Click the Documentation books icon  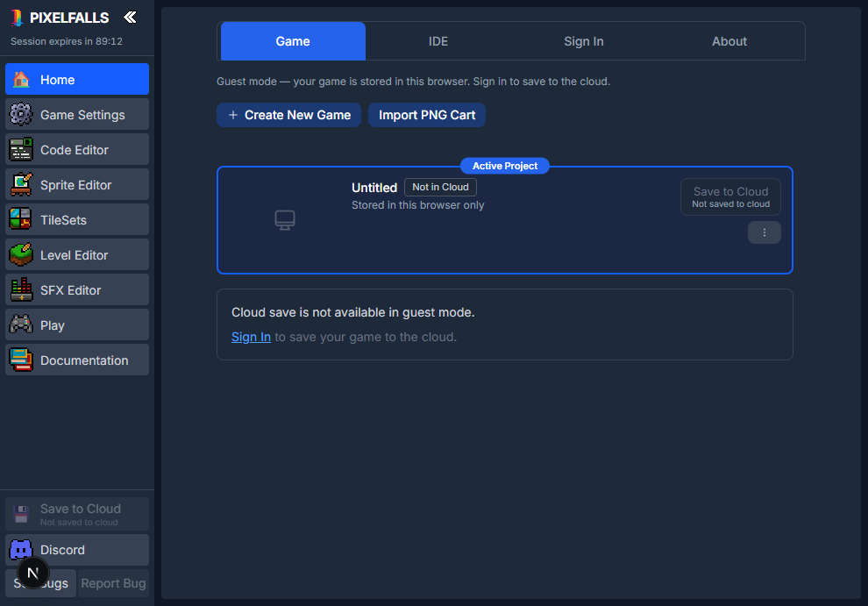(21, 360)
